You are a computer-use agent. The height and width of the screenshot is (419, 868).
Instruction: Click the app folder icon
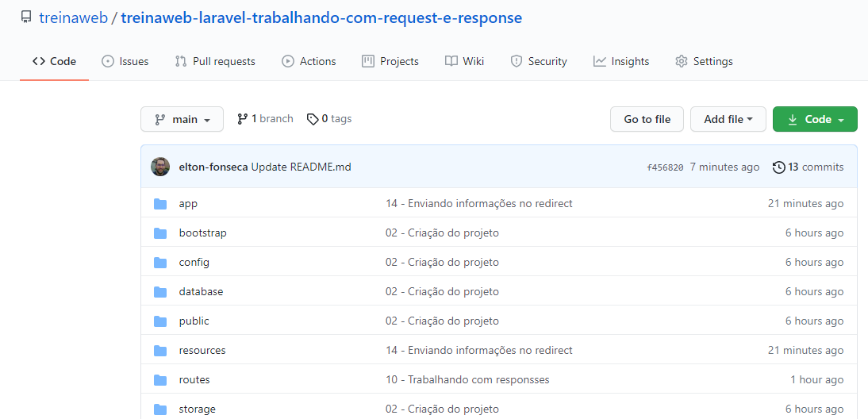point(160,204)
